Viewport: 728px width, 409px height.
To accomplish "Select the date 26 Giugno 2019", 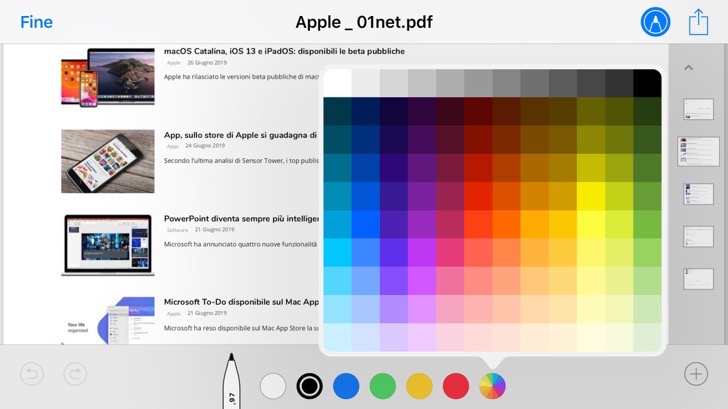I will [x=207, y=63].
